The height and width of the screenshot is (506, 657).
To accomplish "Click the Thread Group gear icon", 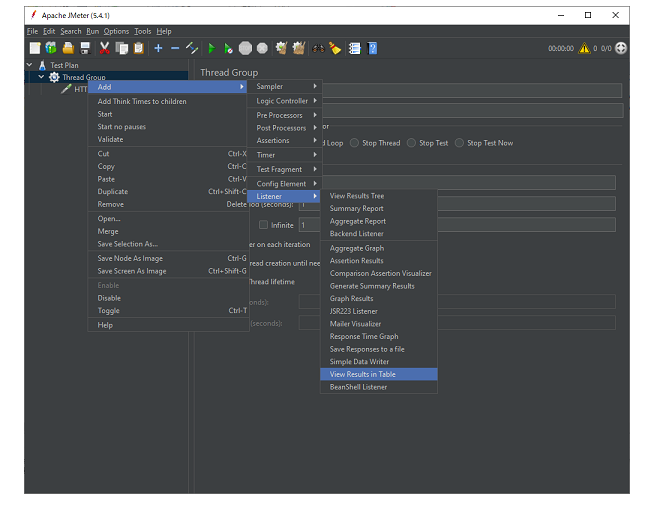I will tap(54, 77).
